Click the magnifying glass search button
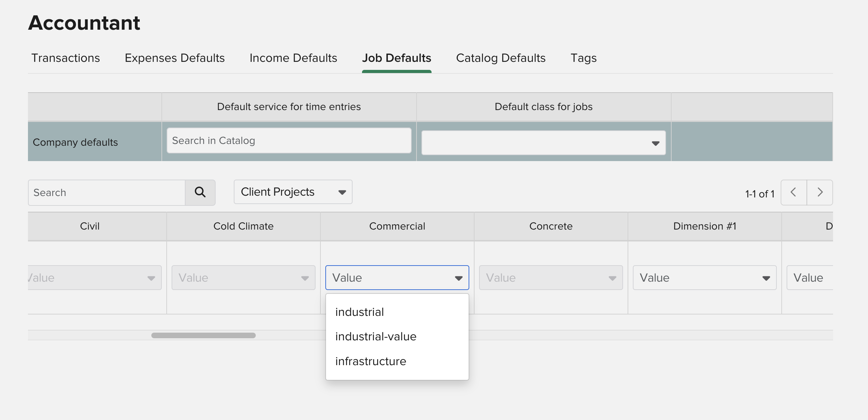Image resolution: width=868 pixels, height=420 pixels. point(200,192)
